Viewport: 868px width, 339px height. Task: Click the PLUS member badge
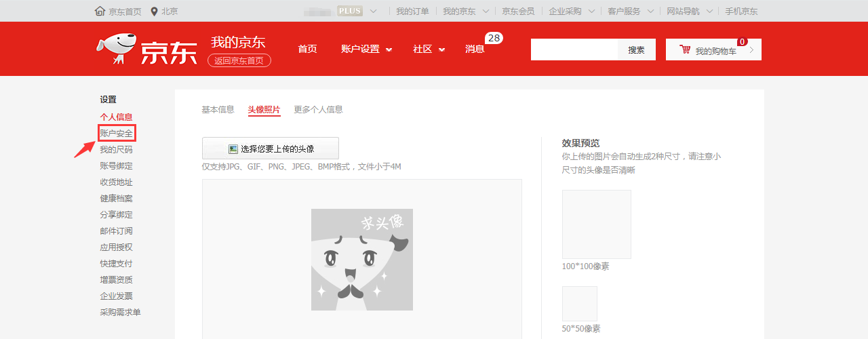point(350,11)
